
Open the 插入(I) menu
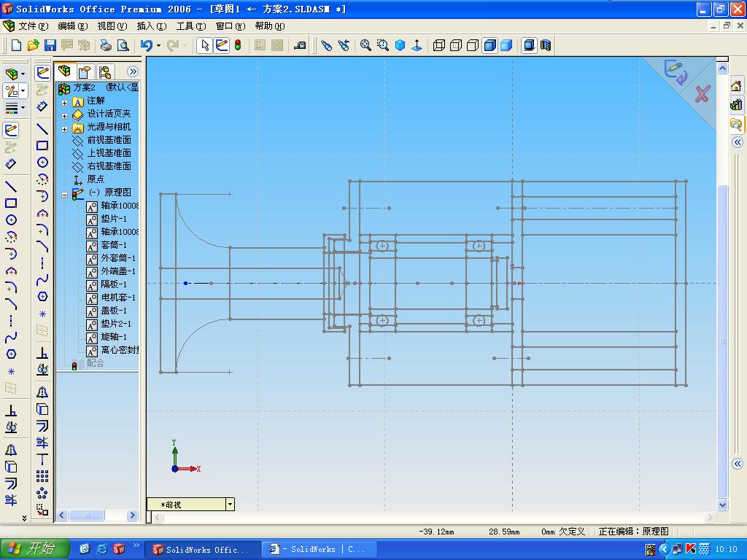[x=152, y=26]
